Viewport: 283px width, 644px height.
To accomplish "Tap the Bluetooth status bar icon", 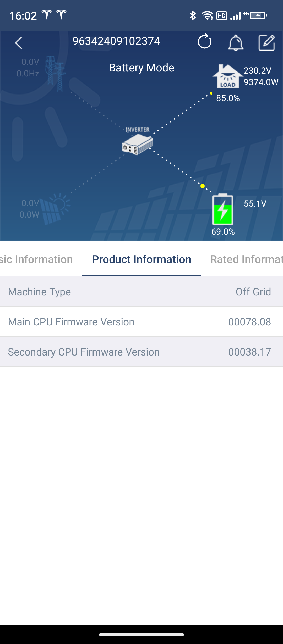I will pyautogui.click(x=193, y=16).
